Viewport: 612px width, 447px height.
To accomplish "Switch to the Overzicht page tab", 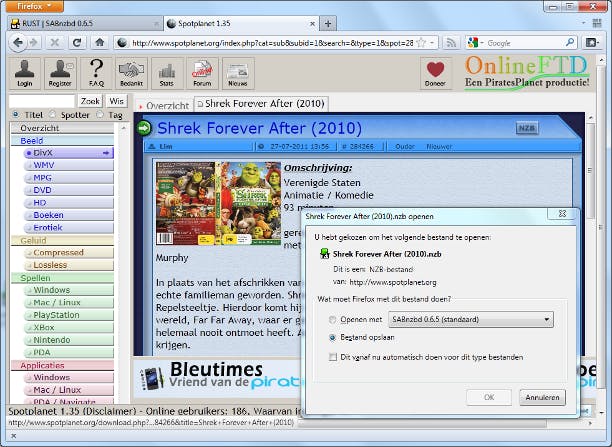I will pyautogui.click(x=164, y=105).
